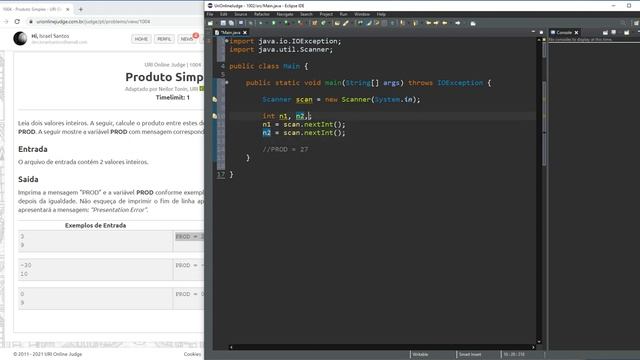Click the 'Entrada' heading on the webpage
Viewport: 640px width, 360px height.
point(33,149)
